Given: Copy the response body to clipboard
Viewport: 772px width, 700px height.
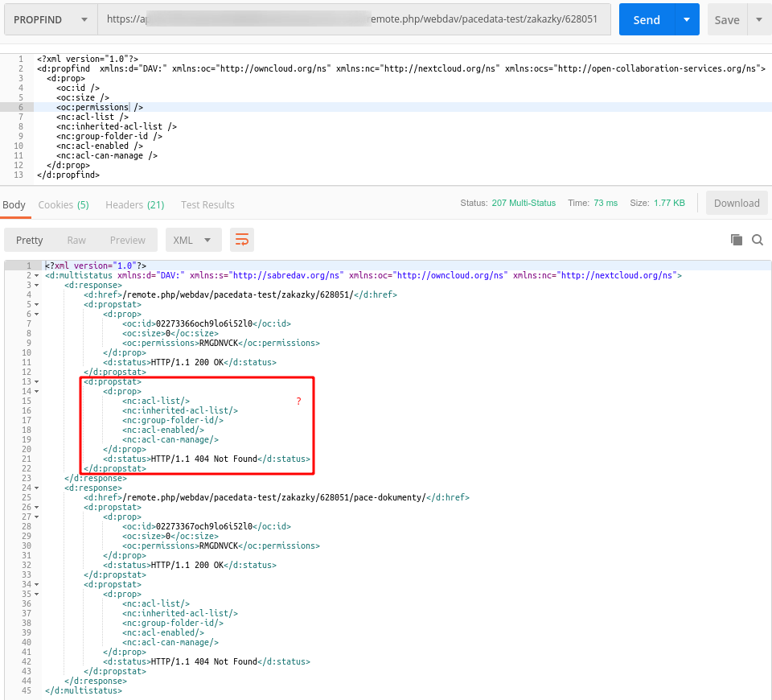Looking at the screenshot, I should [x=736, y=239].
